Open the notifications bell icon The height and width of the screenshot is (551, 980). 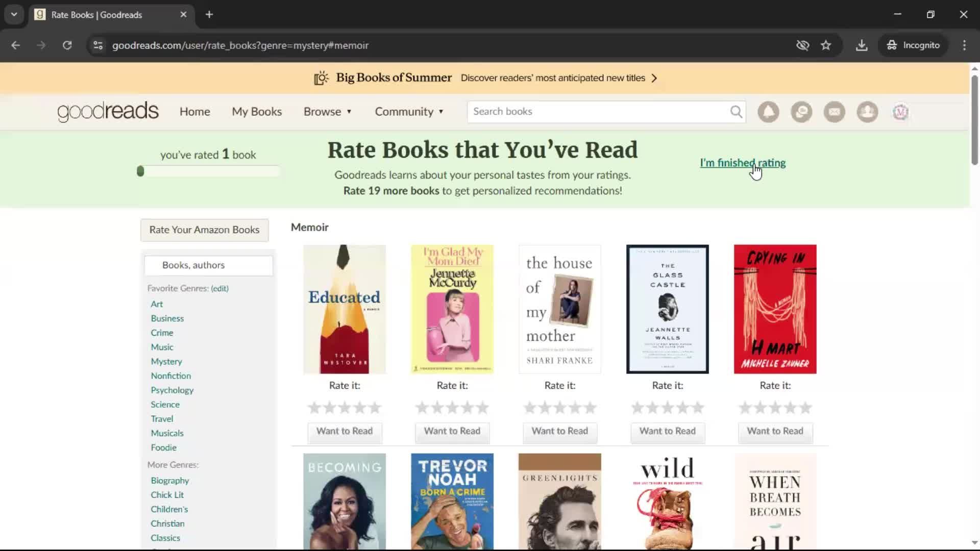tap(768, 112)
